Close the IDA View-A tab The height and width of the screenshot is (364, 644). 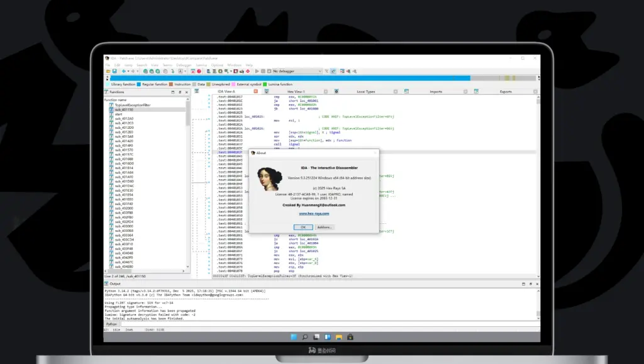[x=257, y=92]
